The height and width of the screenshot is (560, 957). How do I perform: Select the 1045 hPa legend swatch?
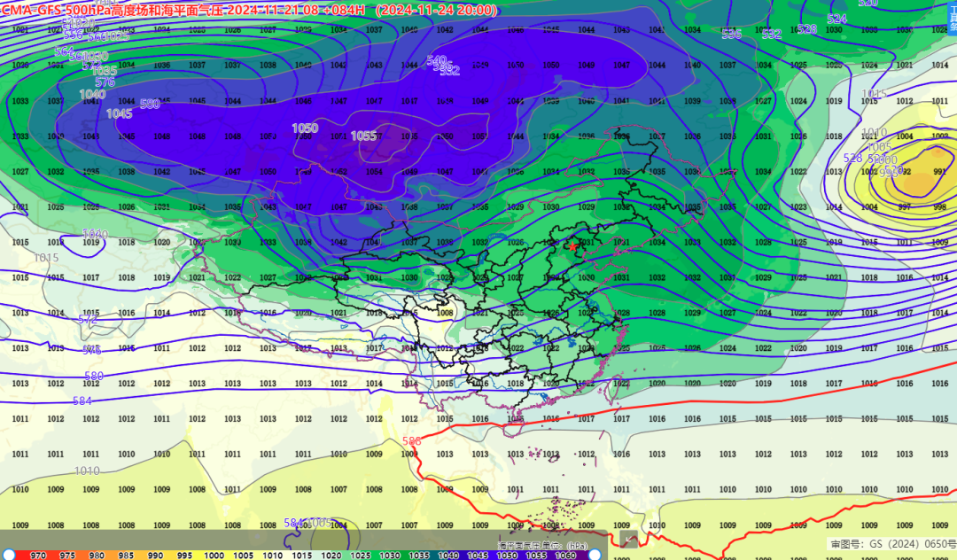(477, 555)
